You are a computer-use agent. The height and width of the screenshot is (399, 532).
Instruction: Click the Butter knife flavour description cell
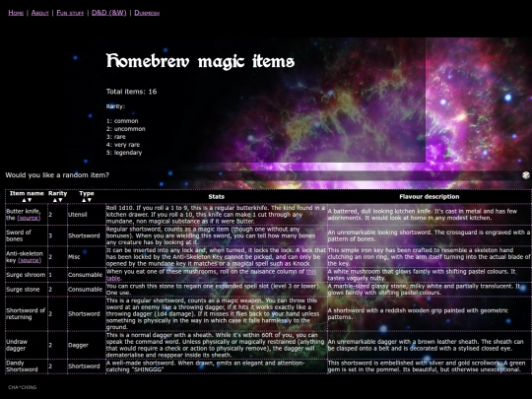(430, 215)
